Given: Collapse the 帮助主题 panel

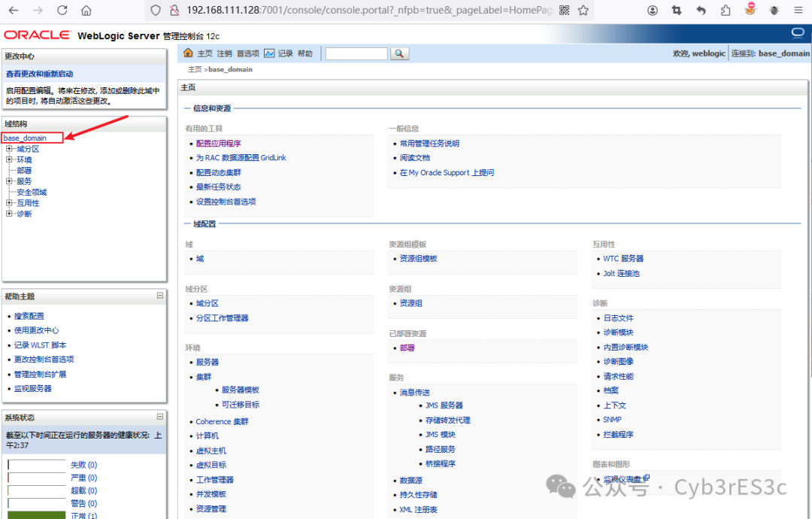Looking at the screenshot, I should tap(160, 296).
